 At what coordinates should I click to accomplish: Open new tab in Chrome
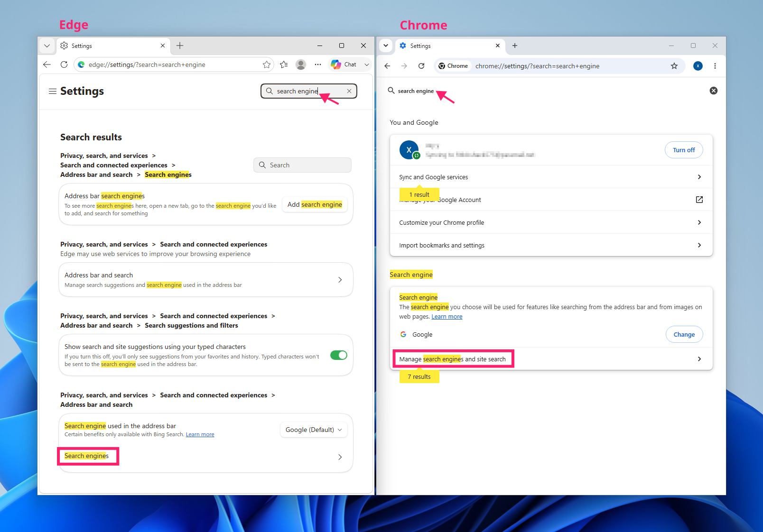pos(515,46)
